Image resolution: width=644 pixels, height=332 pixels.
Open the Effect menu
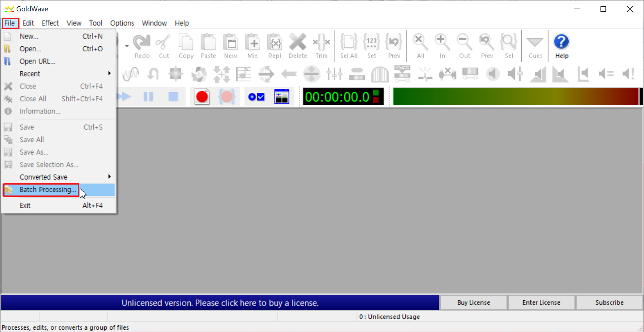pyautogui.click(x=50, y=23)
